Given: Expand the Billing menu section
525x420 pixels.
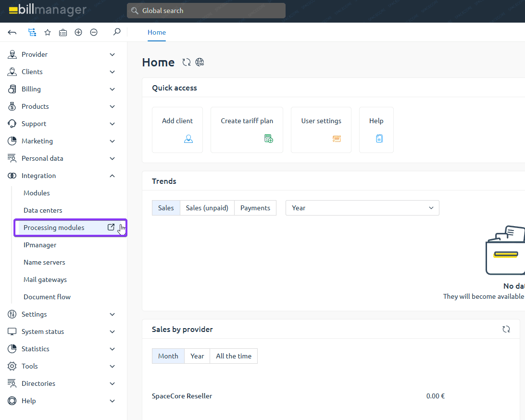Looking at the screenshot, I should (62, 89).
